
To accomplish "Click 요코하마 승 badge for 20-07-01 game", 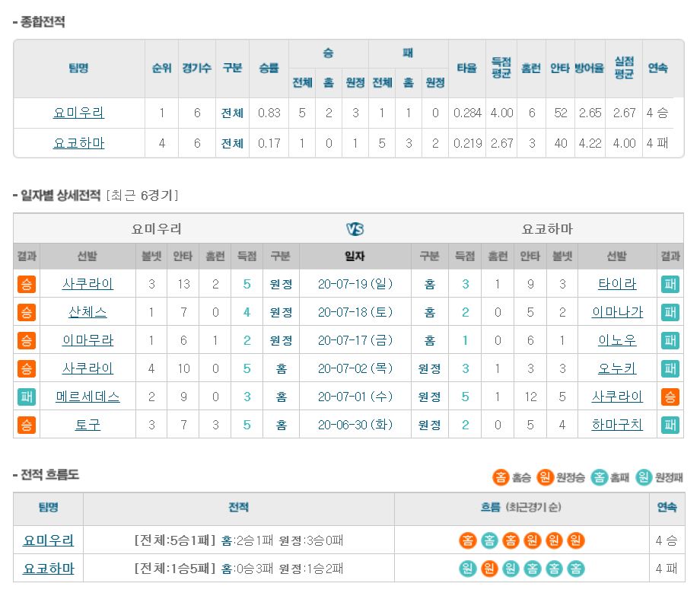I will (x=670, y=397).
